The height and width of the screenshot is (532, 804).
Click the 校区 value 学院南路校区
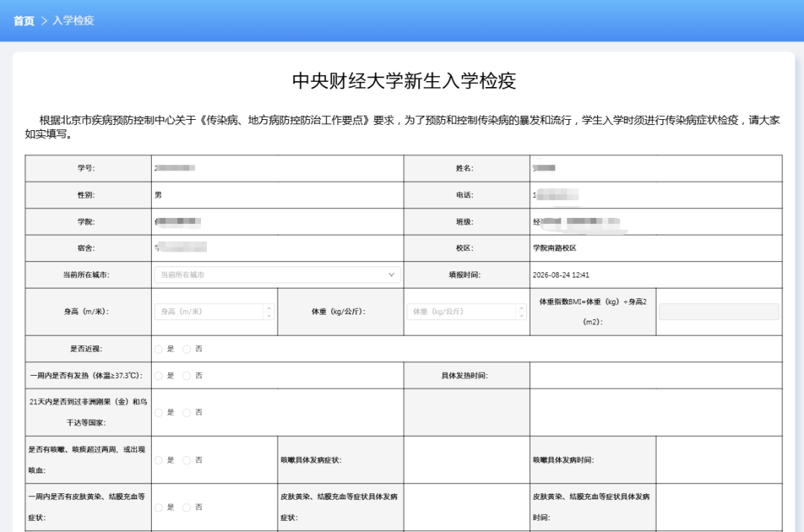tap(555, 248)
